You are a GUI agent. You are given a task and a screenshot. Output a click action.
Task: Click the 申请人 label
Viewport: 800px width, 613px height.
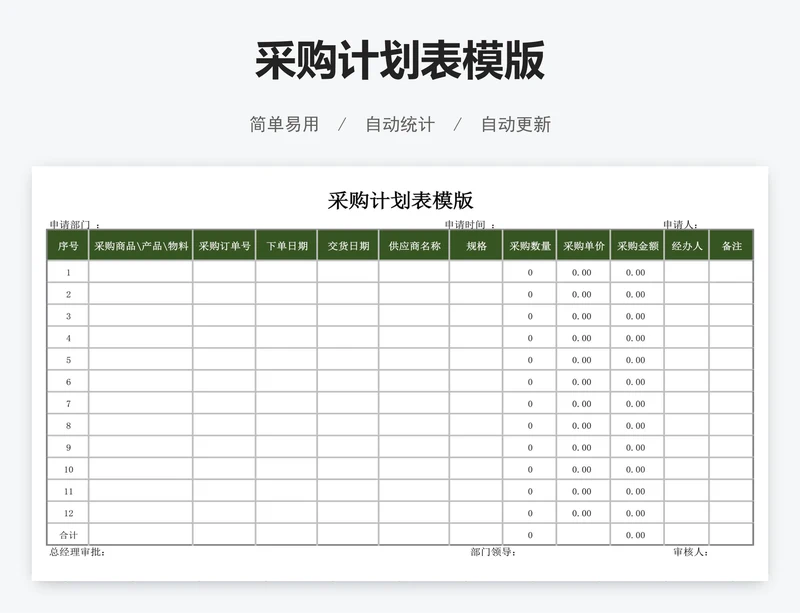tap(680, 225)
